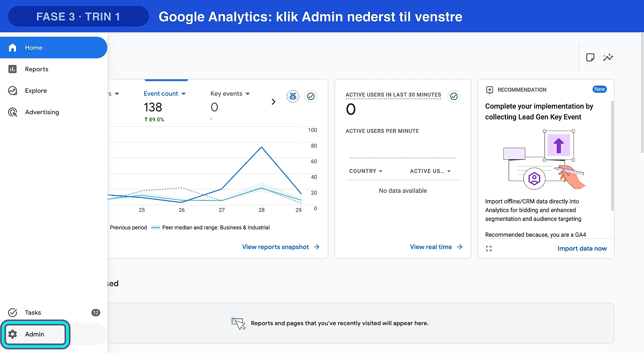Click the Explore icon in sidebar
Viewport: 644px width, 353px height.
click(x=12, y=91)
